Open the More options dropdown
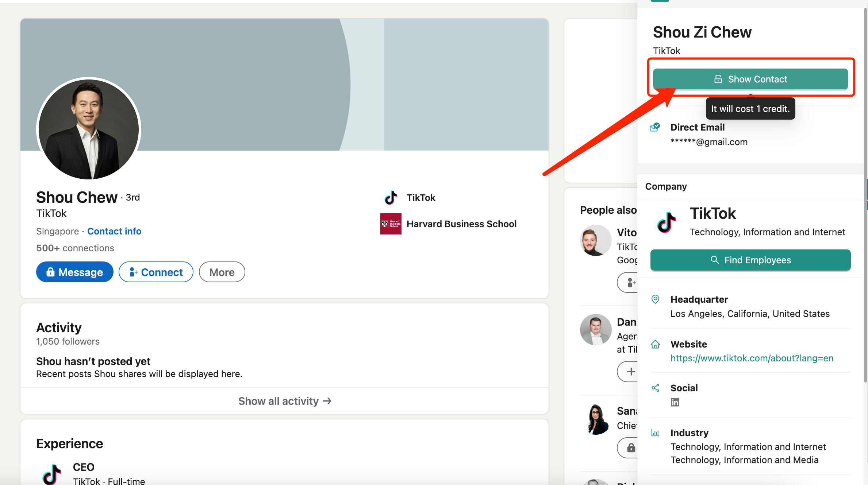The height and width of the screenshot is (485, 868). (222, 272)
